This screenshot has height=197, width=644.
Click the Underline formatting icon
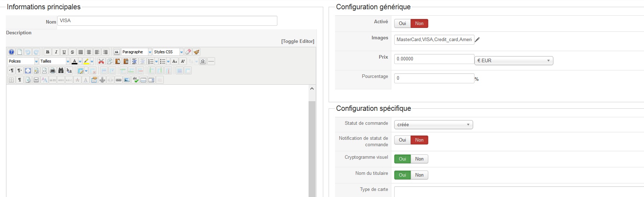[x=64, y=52]
